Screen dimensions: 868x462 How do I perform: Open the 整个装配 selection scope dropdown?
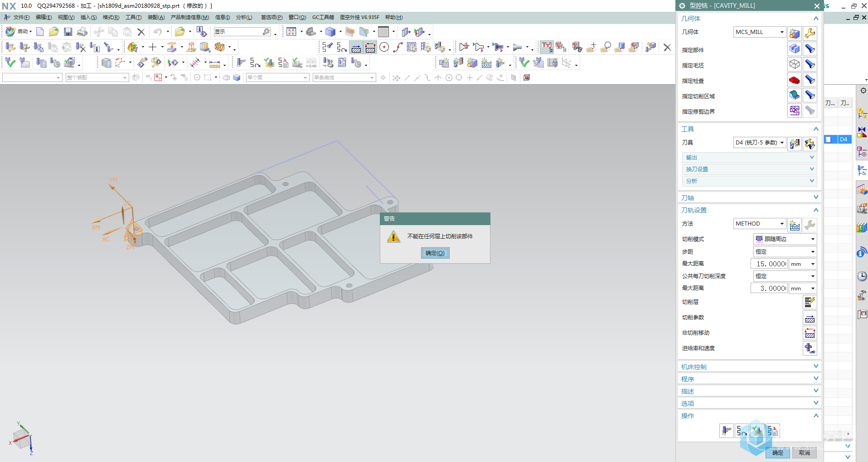[x=97, y=77]
